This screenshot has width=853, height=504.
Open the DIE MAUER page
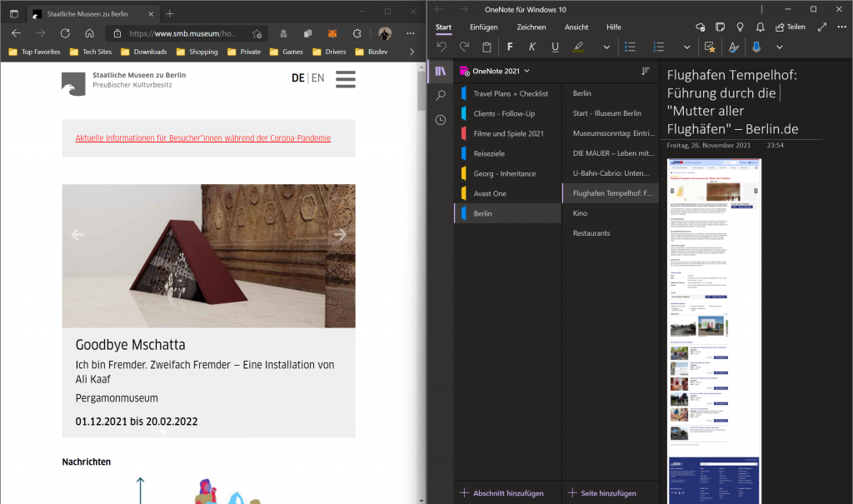click(x=611, y=153)
